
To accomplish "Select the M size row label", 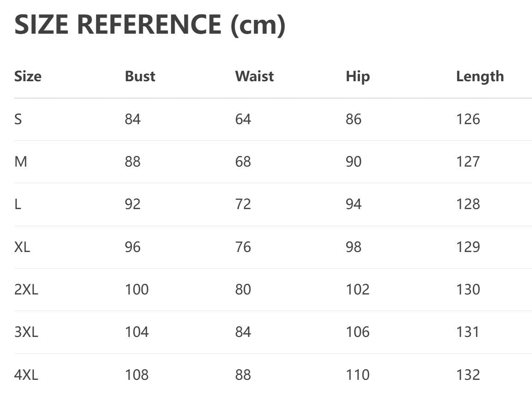I will tap(21, 162).
